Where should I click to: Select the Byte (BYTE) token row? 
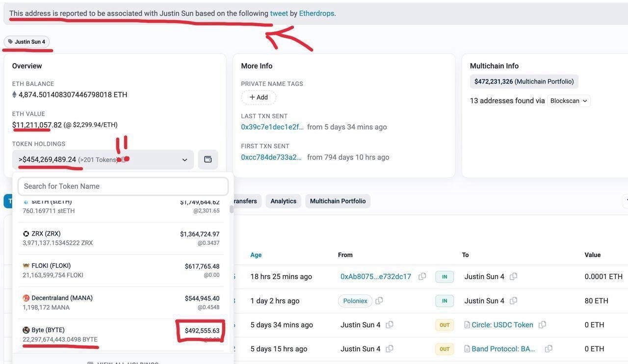[121, 335]
